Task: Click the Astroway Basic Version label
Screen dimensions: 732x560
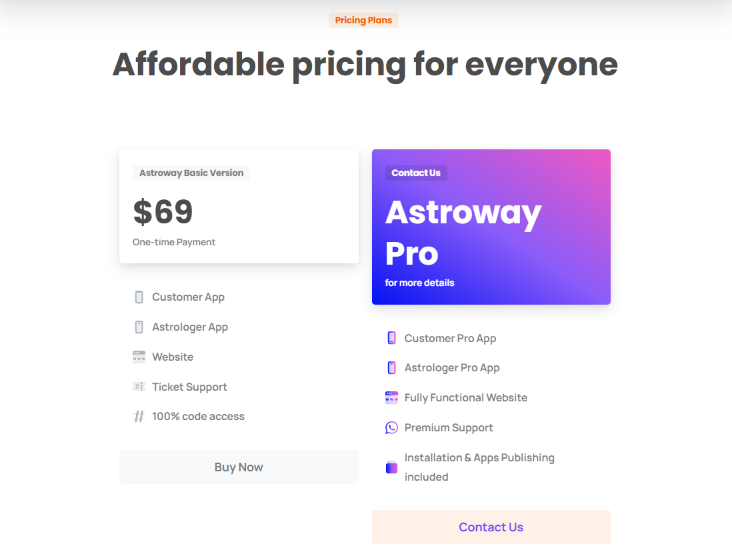Action: [191, 173]
